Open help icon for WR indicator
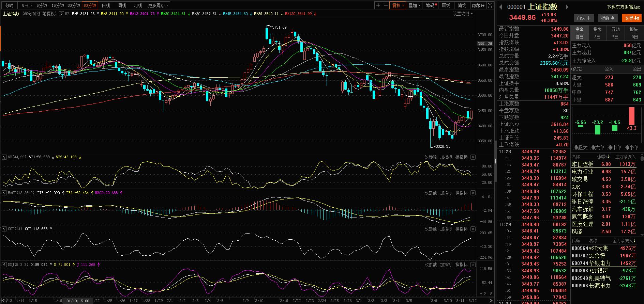The width and height of the screenshot is (644, 304). (4, 157)
